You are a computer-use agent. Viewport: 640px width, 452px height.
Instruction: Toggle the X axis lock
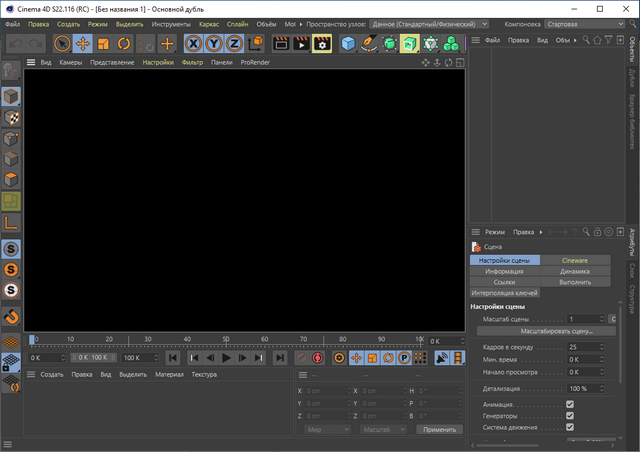(x=194, y=44)
